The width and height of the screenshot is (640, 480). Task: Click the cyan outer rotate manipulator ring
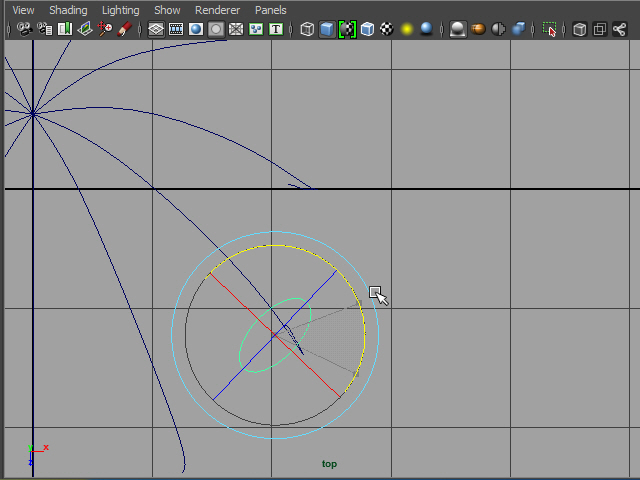172,335
